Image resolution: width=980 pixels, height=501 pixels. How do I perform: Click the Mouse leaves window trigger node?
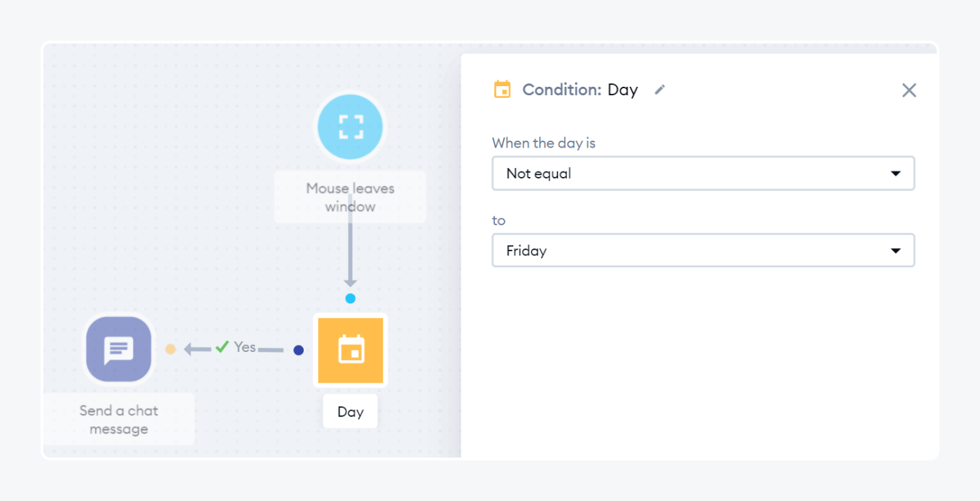(x=350, y=127)
